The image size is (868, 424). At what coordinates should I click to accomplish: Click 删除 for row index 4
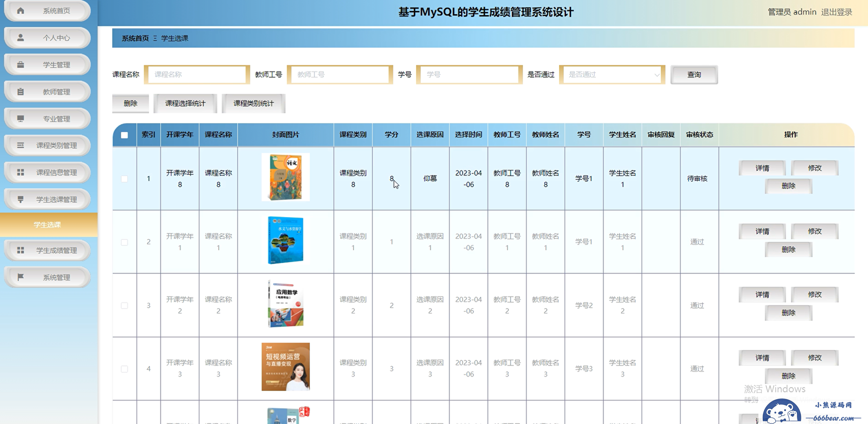point(788,376)
